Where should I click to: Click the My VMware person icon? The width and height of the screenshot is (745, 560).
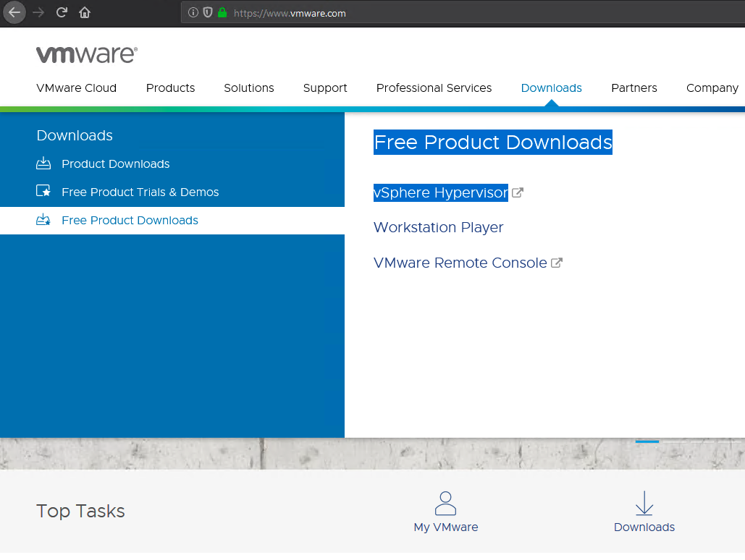(445, 504)
